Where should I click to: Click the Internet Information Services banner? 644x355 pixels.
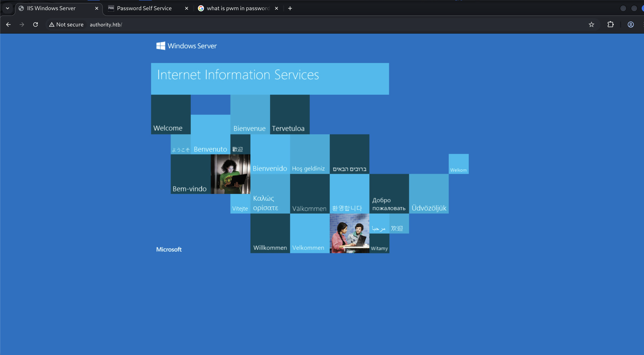[x=270, y=79]
